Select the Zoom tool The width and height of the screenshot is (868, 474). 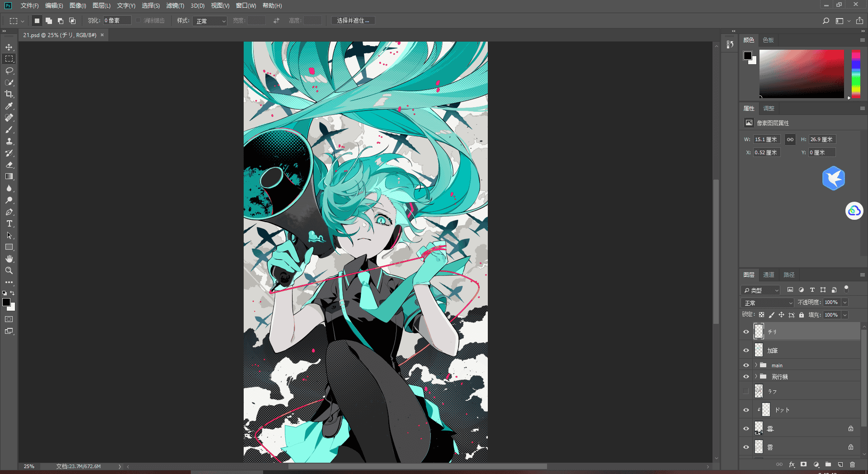coord(9,270)
